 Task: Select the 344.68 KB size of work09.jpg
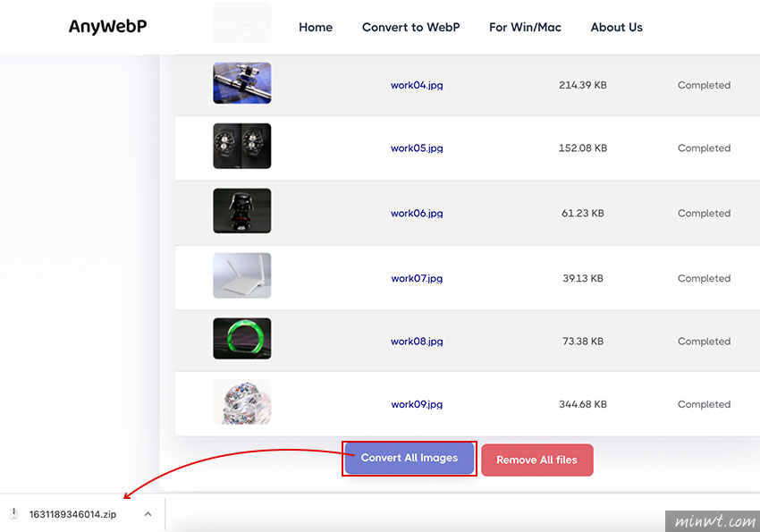click(x=583, y=404)
